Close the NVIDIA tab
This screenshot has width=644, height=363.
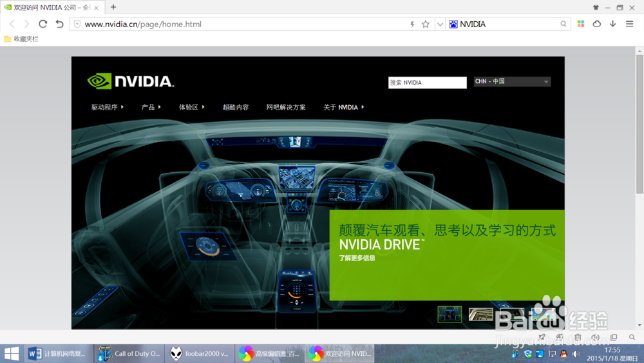(96, 8)
